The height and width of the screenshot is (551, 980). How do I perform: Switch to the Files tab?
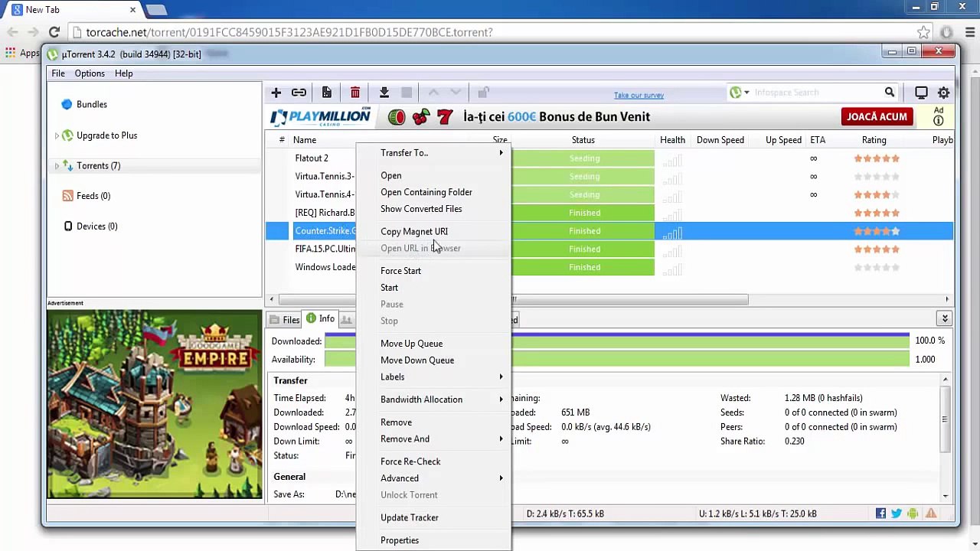[284, 320]
